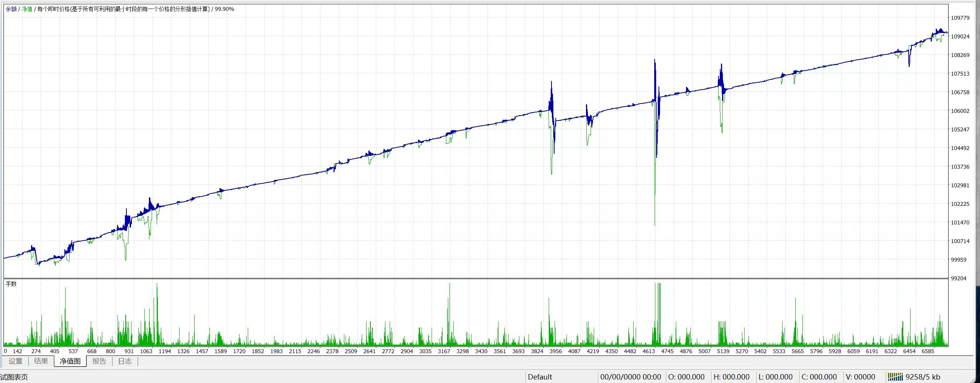Image resolution: width=980 pixels, height=383 pixels.
Task: Switch to the 设置 tab
Action: point(16,361)
